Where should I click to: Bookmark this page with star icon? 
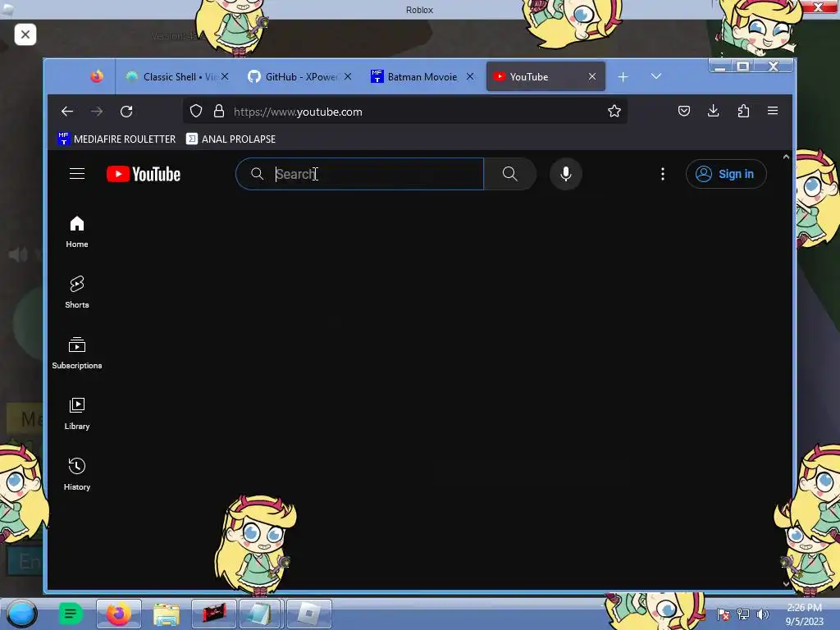[614, 111]
